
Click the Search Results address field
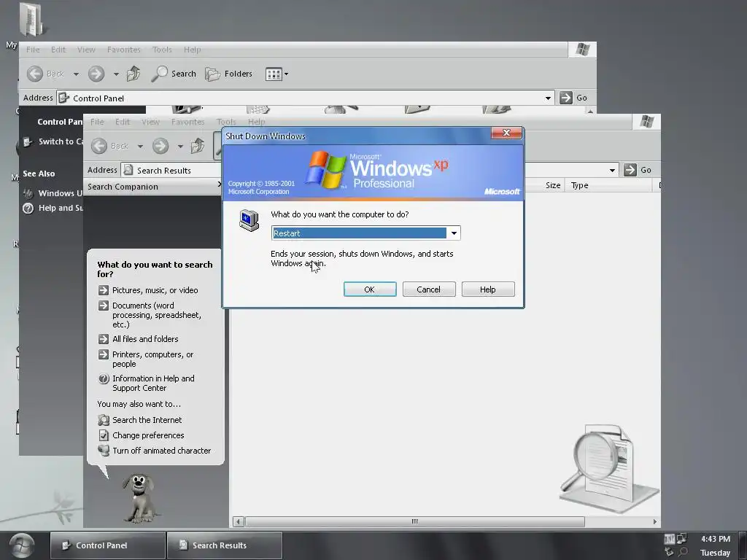point(171,170)
